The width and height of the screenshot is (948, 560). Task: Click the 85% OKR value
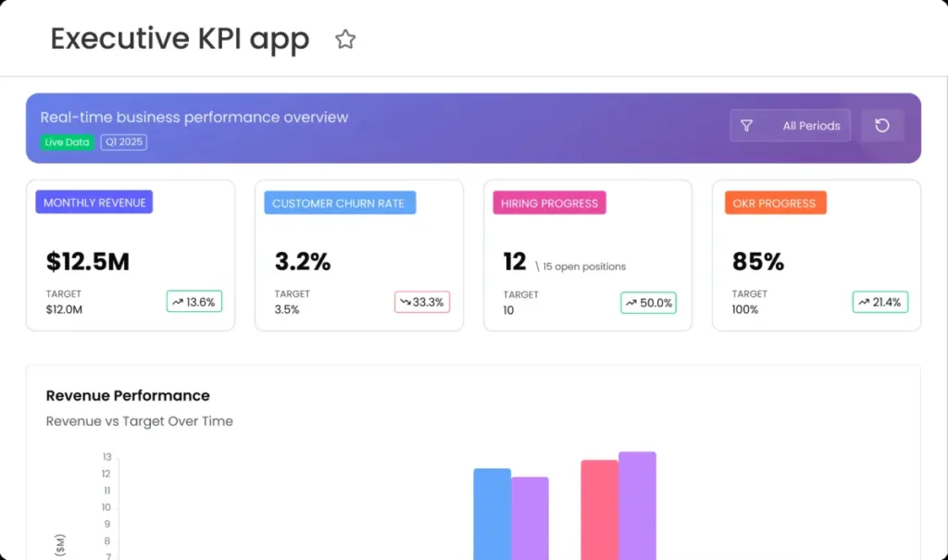click(x=758, y=262)
